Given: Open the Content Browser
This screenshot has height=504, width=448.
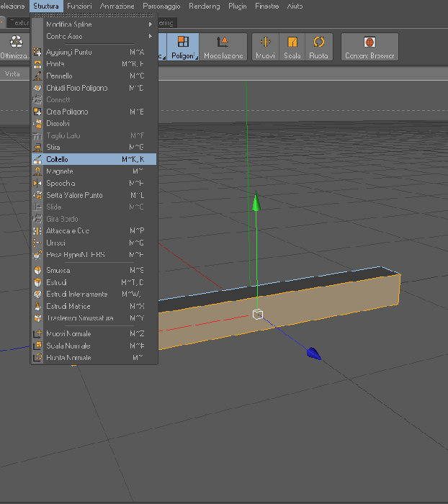Looking at the screenshot, I should (x=369, y=47).
